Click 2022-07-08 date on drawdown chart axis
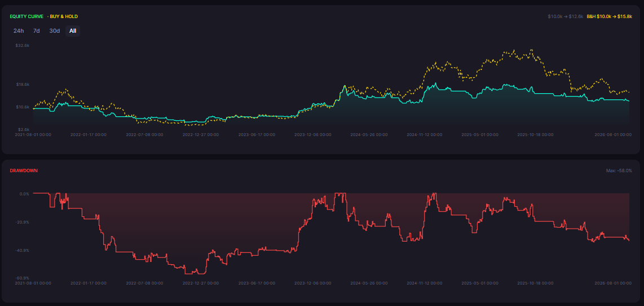Image resolution: width=644 pixels, height=306 pixels. (144, 283)
